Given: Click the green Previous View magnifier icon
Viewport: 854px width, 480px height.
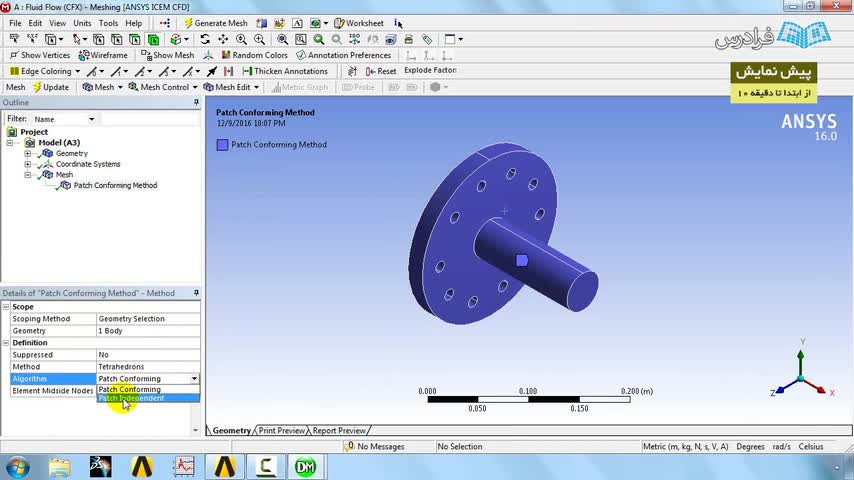Looking at the screenshot, I should point(319,39).
